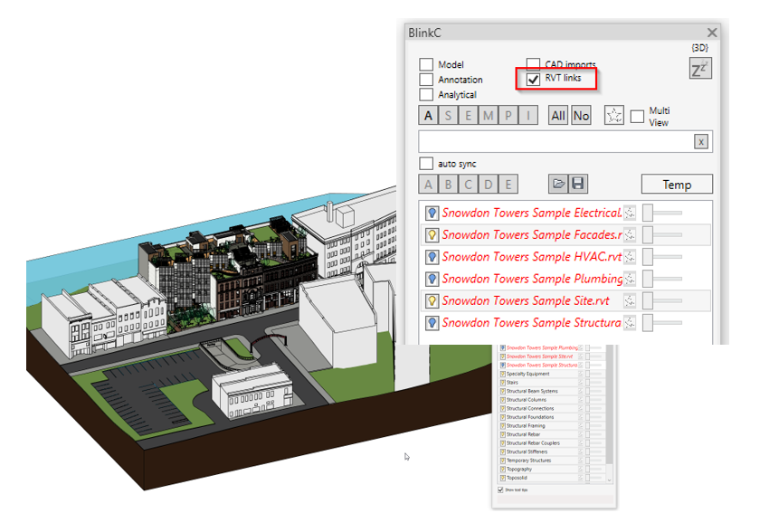Enable the Annotation checkbox
The height and width of the screenshot is (532, 760).
(x=426, y=80)
